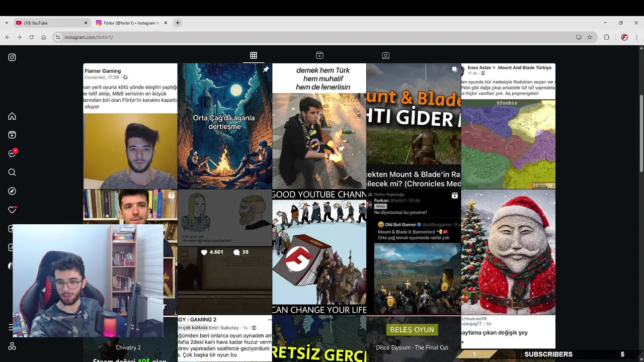The image size is (644, 362).
Task: Switch to the Tagged photos tab
Action: coord(385,55)
